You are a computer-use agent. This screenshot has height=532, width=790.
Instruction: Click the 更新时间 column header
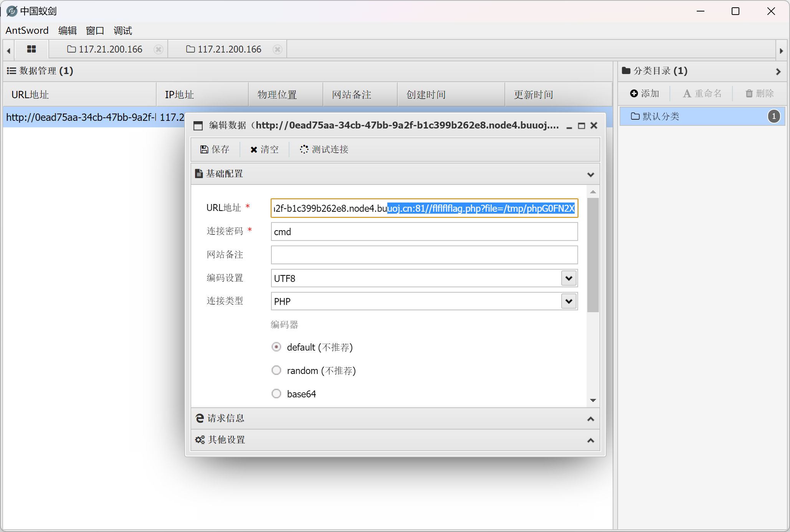(x=558, y=94)
